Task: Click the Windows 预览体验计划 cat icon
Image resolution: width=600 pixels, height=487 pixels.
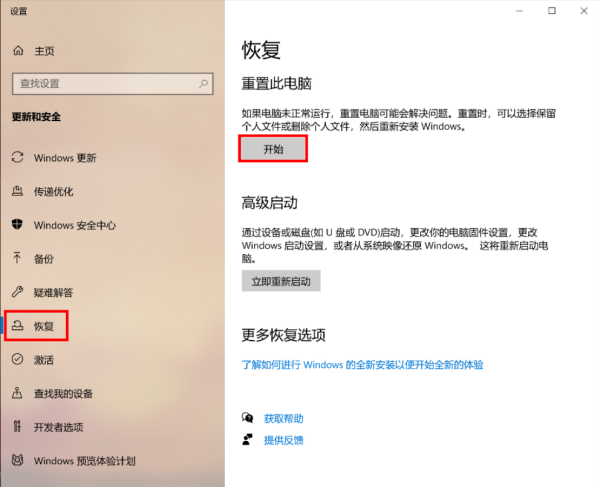Action: click(x=18, y=460)
